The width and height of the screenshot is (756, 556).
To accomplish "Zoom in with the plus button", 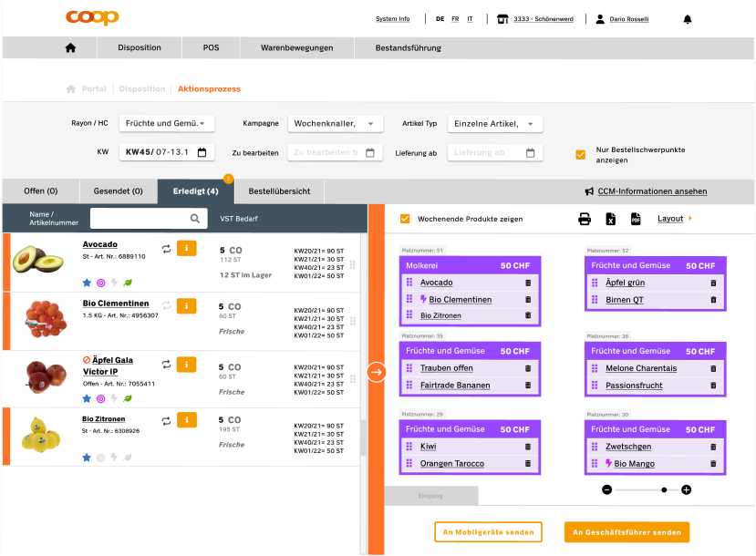I will [686, 490].
